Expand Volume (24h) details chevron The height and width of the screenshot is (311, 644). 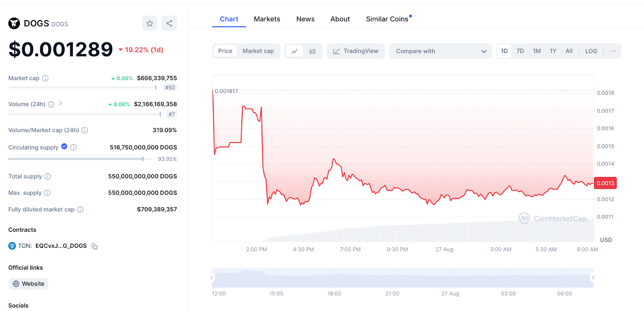[x=61, y=103]
